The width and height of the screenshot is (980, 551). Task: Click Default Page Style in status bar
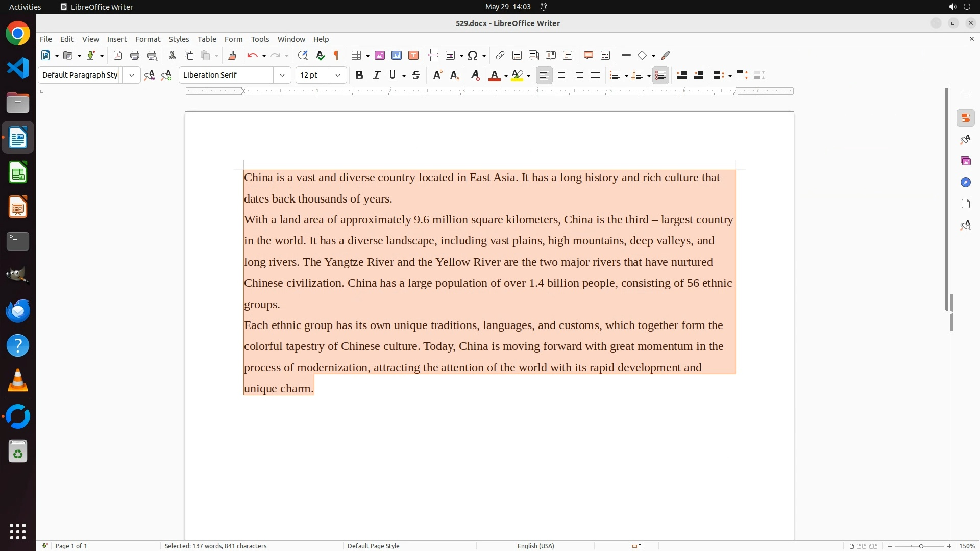[x=373, y=546]
